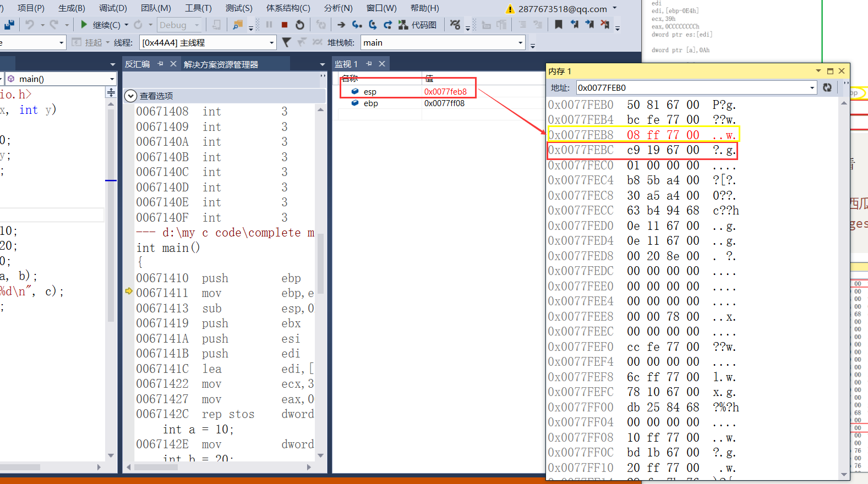This screenshot has width=868, height=484.
Task: Clear all bookmarks with the red X icon
Action: pyautogui.click(x=605, y=25)
